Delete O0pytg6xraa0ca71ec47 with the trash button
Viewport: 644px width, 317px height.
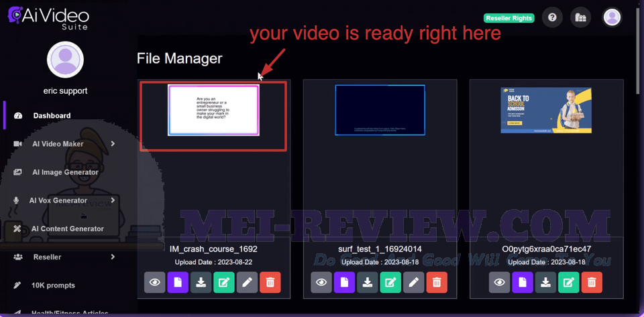pos(592,282)
